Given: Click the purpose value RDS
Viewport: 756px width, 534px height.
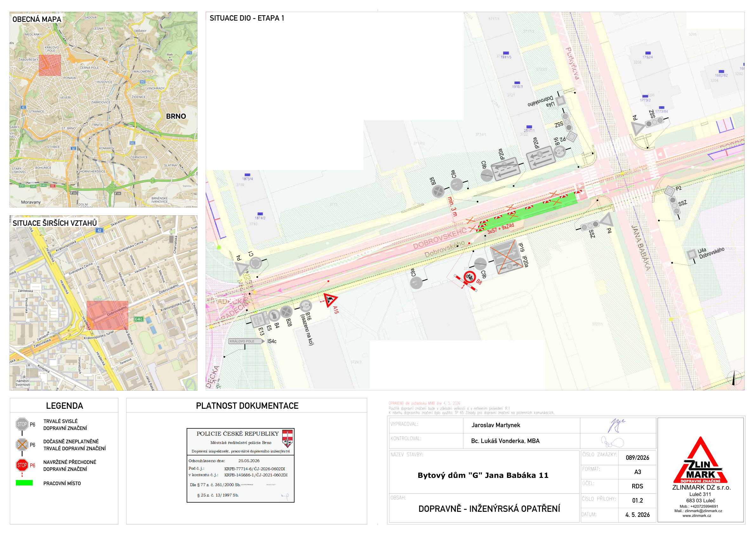Looking at the screenshot, I should [x=638, y=486].
